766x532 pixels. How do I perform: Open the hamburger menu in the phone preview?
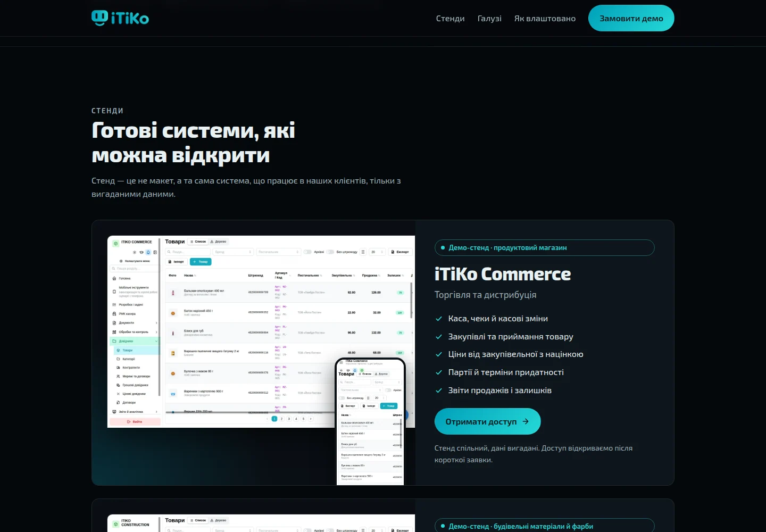(x=341, y=362)
